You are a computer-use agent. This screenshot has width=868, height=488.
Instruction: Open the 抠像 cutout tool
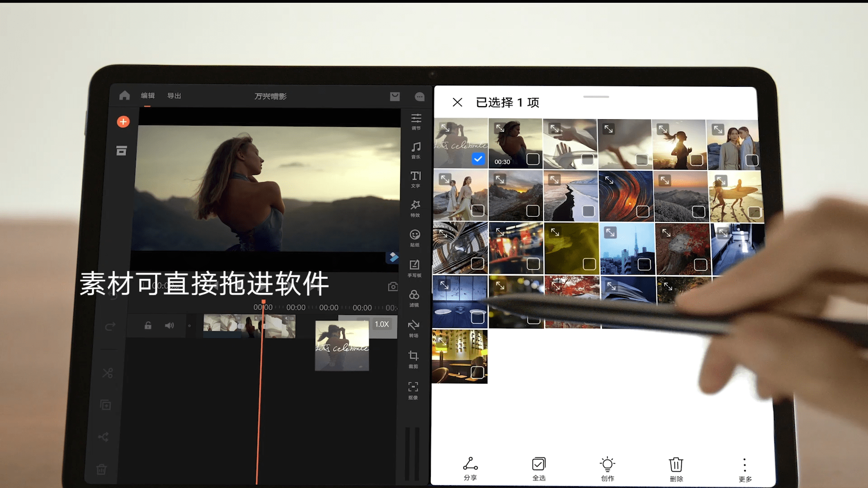point(413,391)
